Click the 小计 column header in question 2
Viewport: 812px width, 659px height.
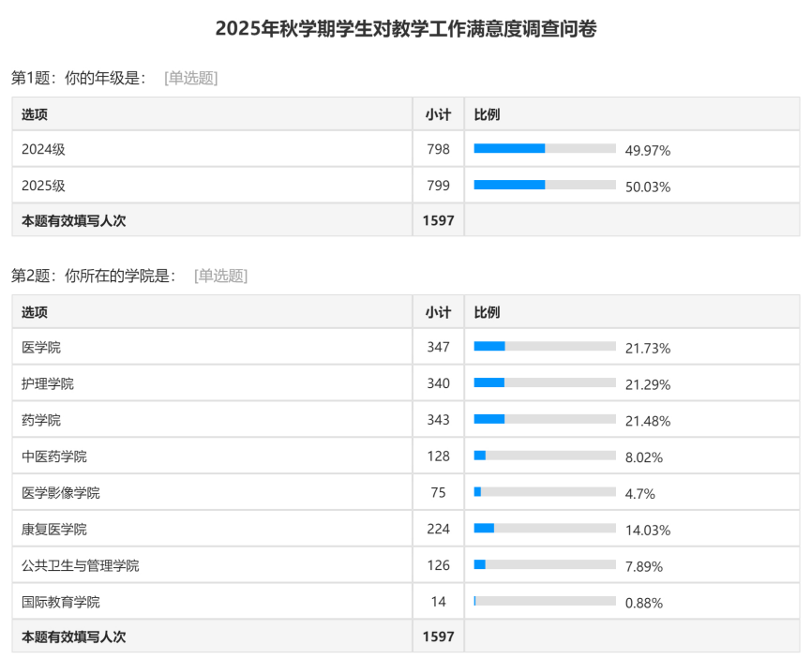438,312
